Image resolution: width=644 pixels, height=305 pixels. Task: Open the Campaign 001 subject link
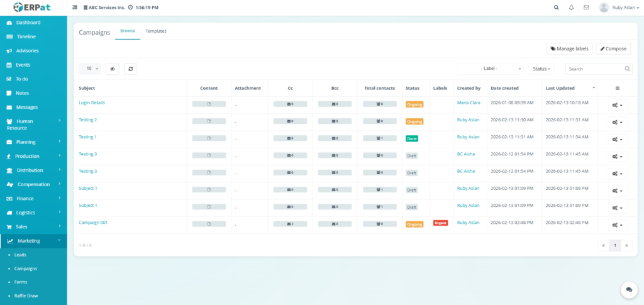pyautogui.click(x=93, y=223)
